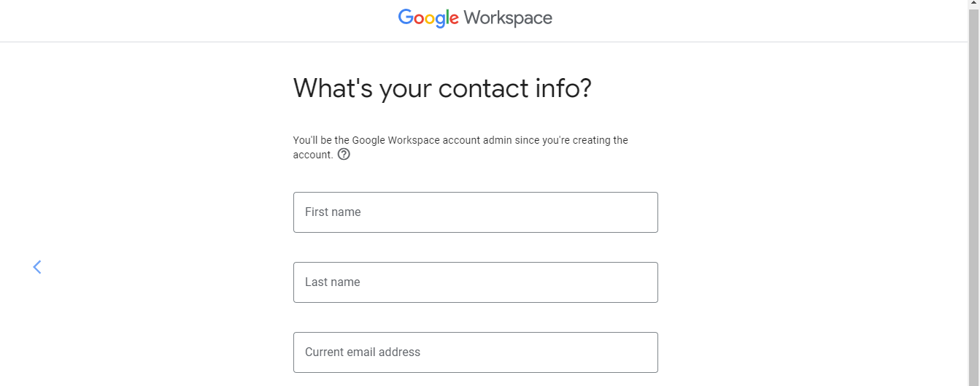Click the "What's your contact info?" heading
This screenshot has width=980, height=386.
coord(442,88)
